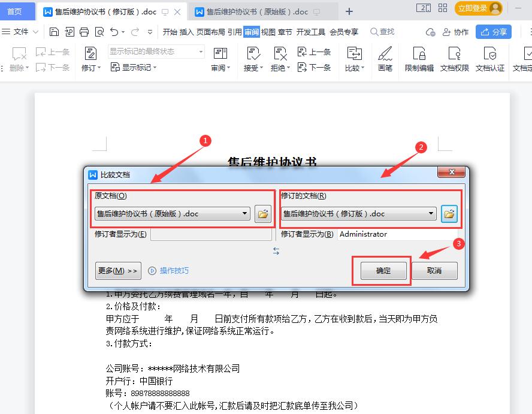Switch to the 开发工具 ribbon tab

311,32
